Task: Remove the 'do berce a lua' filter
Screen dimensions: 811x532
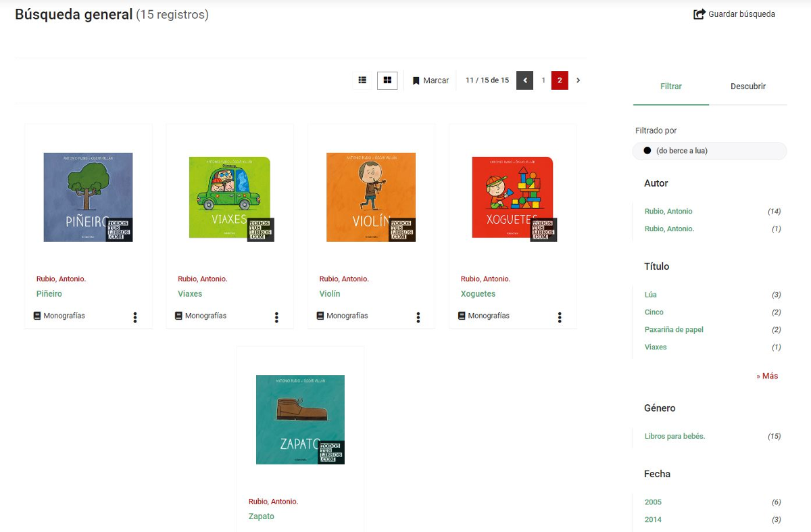Action: (x=647, y=151)
